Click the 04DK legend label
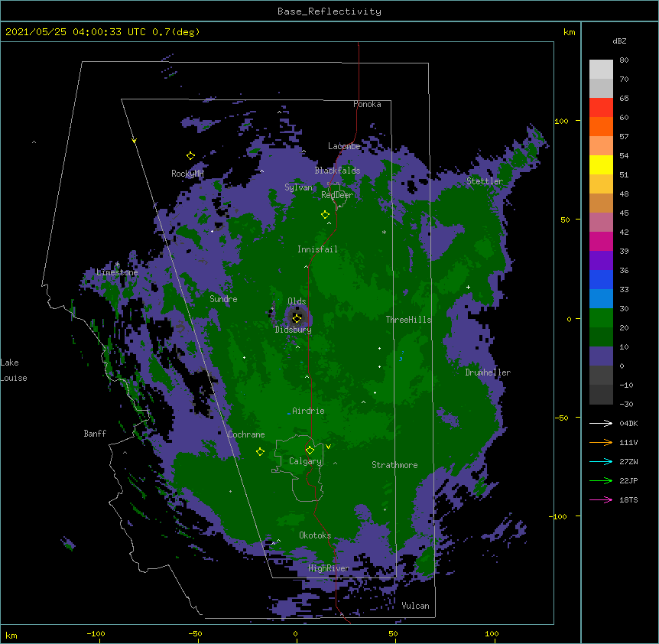 (628, 423)
